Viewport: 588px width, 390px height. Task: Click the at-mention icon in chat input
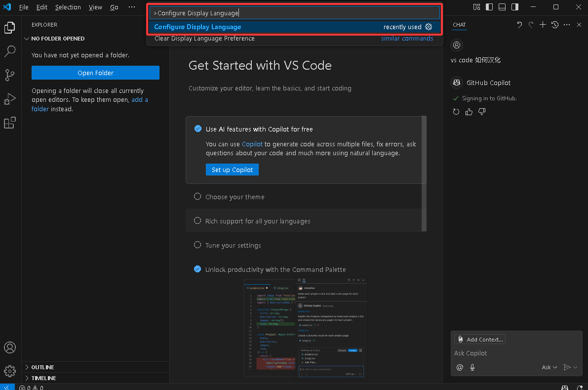[460, 367]
